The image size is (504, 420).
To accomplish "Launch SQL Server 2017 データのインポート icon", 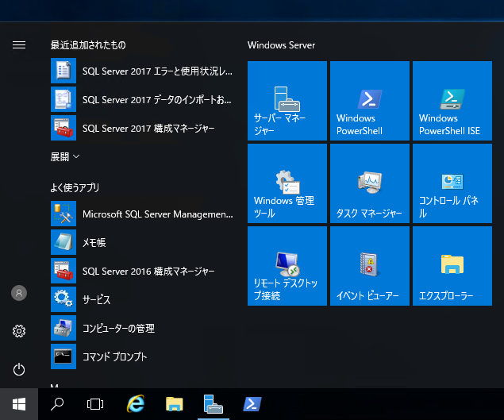I will point(63,99).
